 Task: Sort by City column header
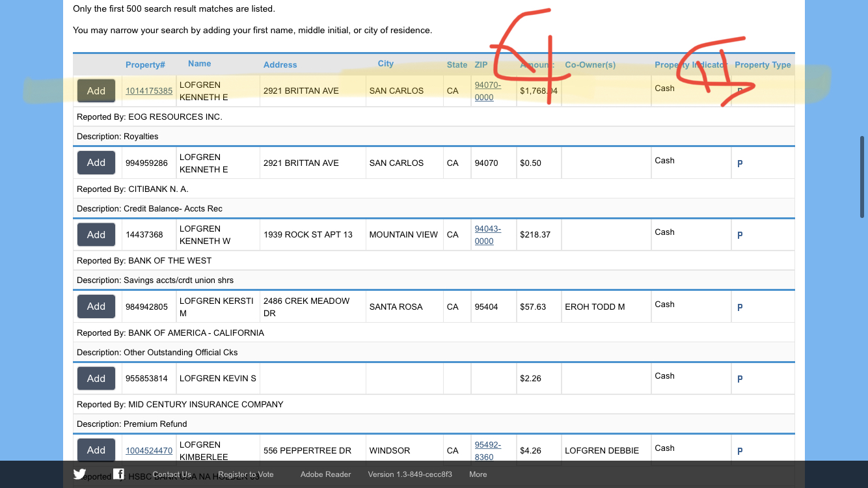click(386, 64)
